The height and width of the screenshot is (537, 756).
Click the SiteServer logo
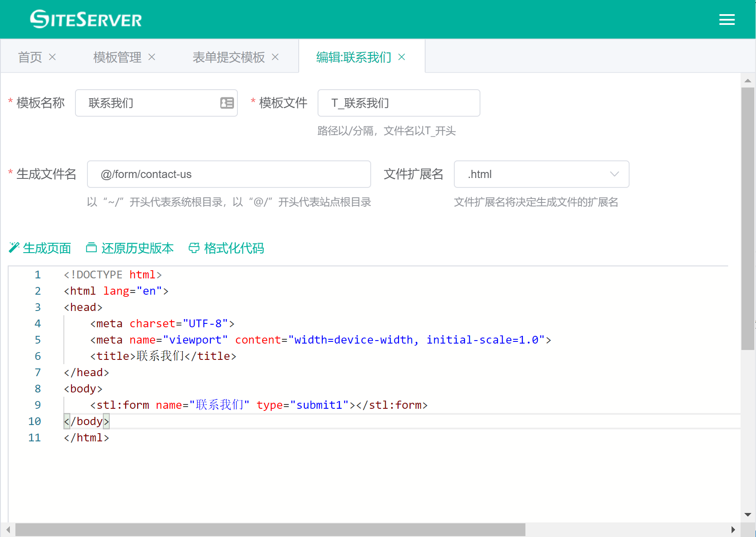coord(86,19)
